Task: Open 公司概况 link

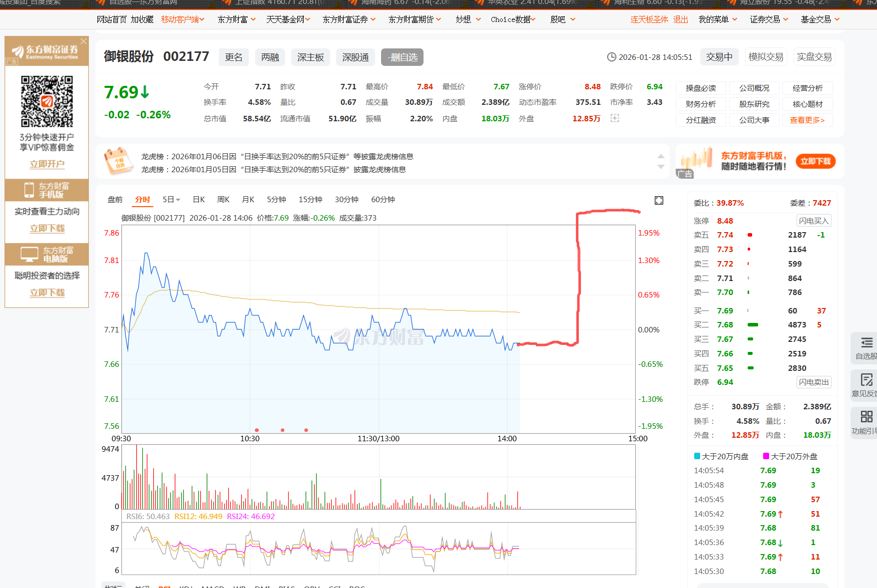Action: (x=754, y=88)
